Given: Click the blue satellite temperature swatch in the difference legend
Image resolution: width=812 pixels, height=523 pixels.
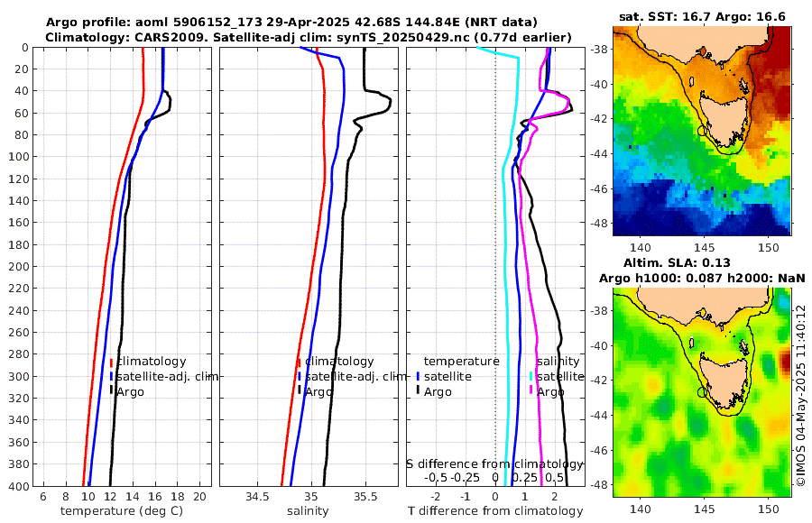Looking at the screenshot, I should (x=418, y=376).
